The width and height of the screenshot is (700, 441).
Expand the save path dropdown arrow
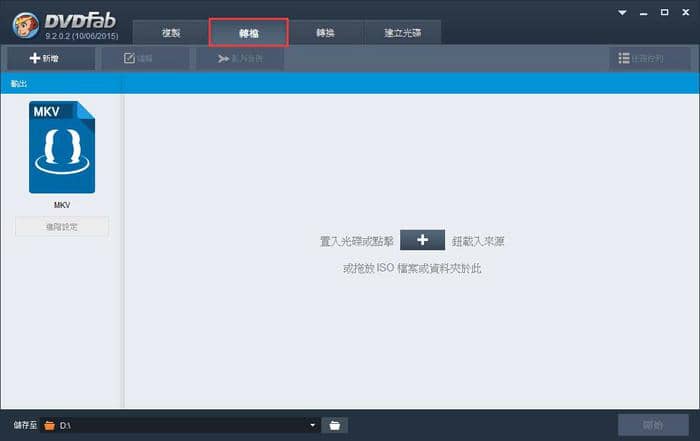point(312,425)
